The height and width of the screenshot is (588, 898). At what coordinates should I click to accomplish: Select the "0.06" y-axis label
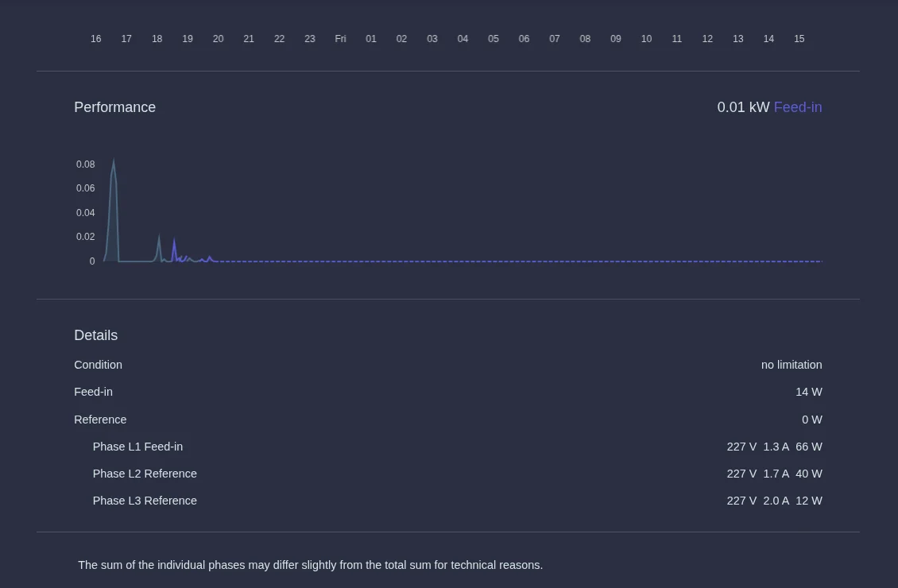point(85,188)
